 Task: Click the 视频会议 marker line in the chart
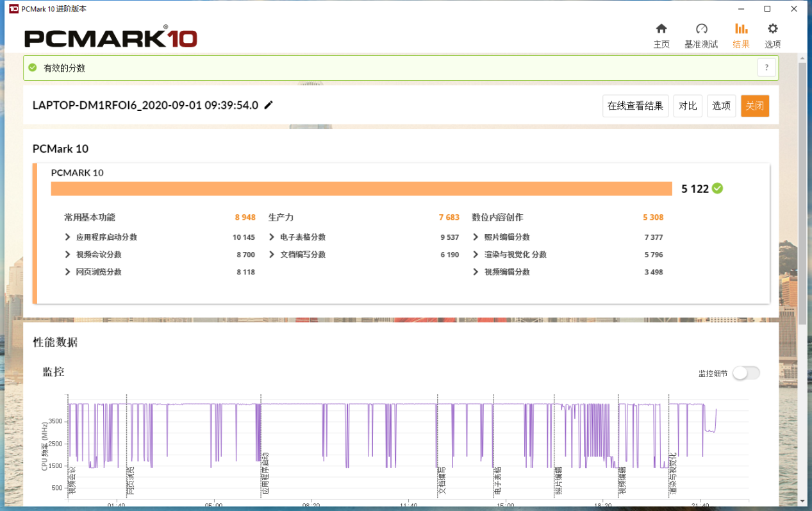pos(68,446)
